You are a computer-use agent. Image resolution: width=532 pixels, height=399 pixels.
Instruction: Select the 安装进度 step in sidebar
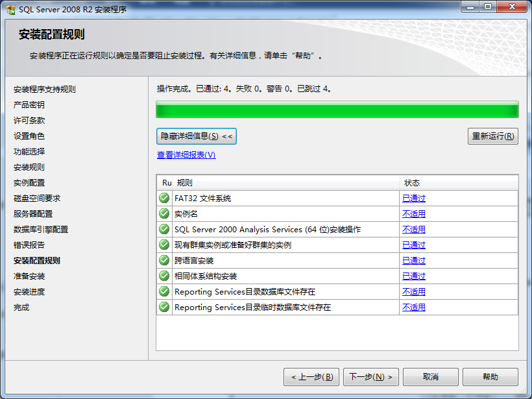(29, 292)
